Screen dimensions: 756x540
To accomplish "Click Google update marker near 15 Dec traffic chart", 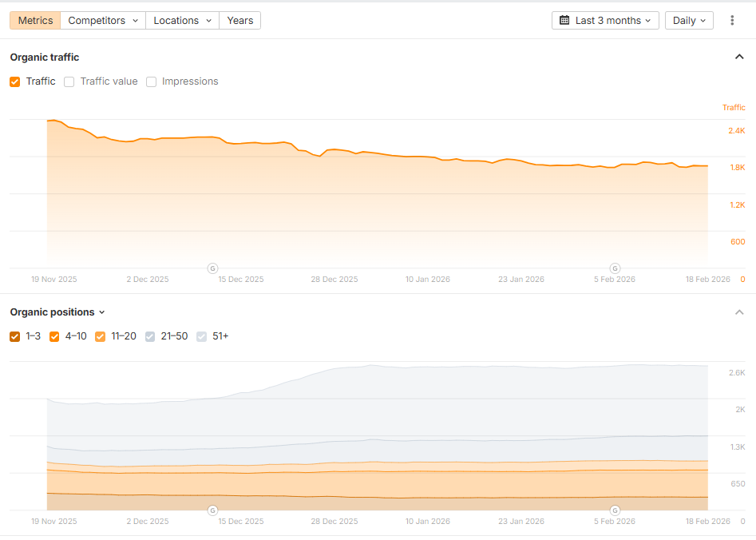I will (213, 268).
